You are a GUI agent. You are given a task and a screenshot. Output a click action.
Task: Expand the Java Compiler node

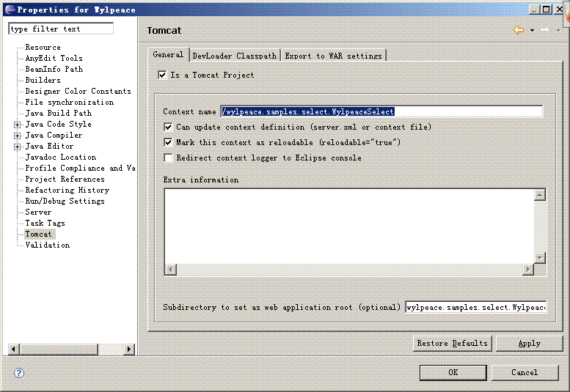tap(17, 136)
